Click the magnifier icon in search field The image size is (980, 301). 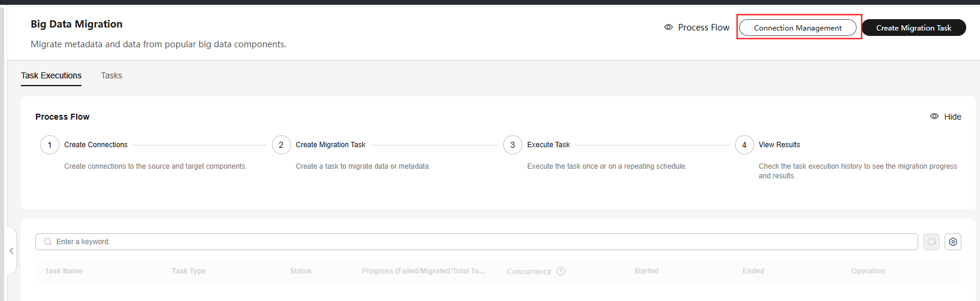[x=48, y=242]
